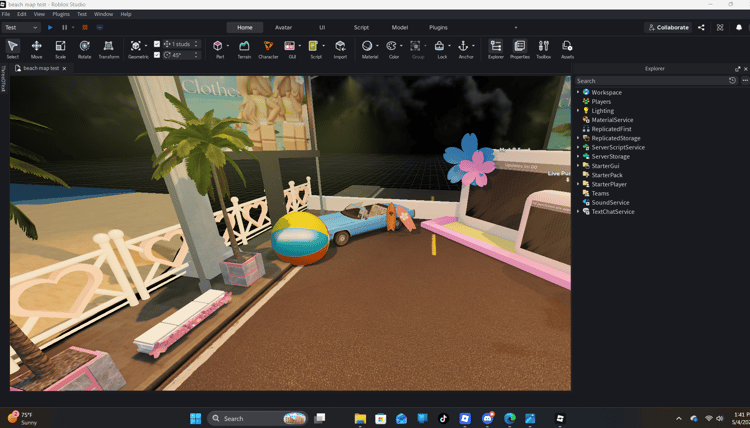Open File Explorer from taskbar
Viewport: 750px width, 428px height.
pyautogui.click(x=360, y=418)
